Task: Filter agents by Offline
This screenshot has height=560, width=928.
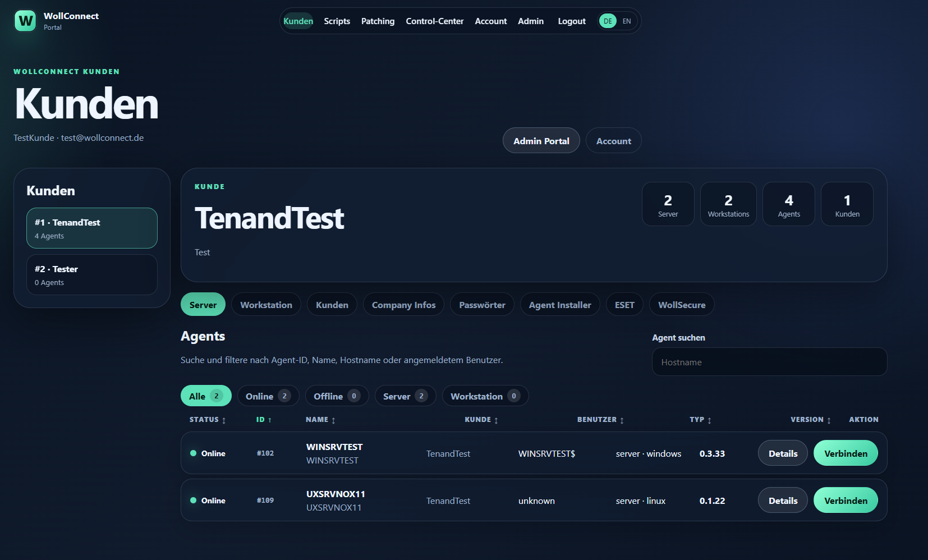Action: pos(337,396)
